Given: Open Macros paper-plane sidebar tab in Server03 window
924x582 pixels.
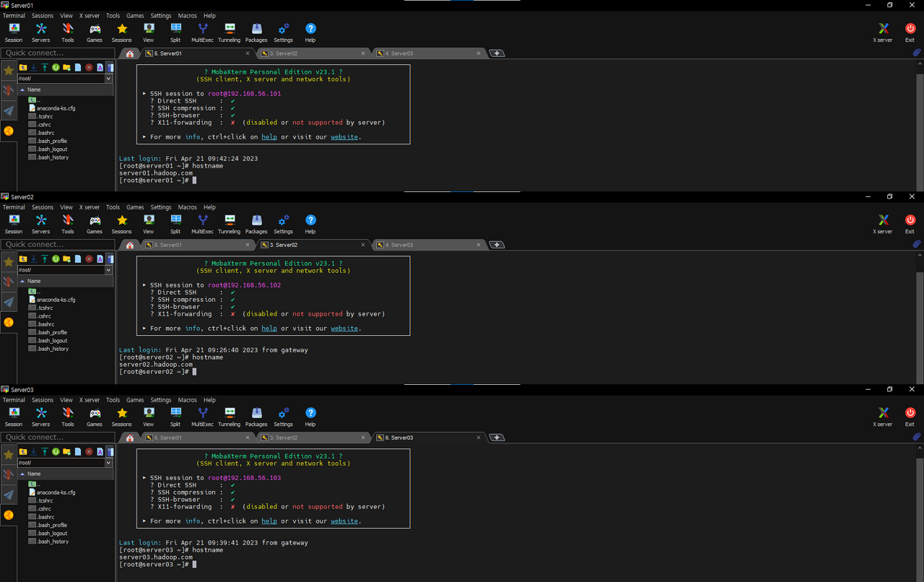Looking at the screenshot, I should click(x=9, y=495).
